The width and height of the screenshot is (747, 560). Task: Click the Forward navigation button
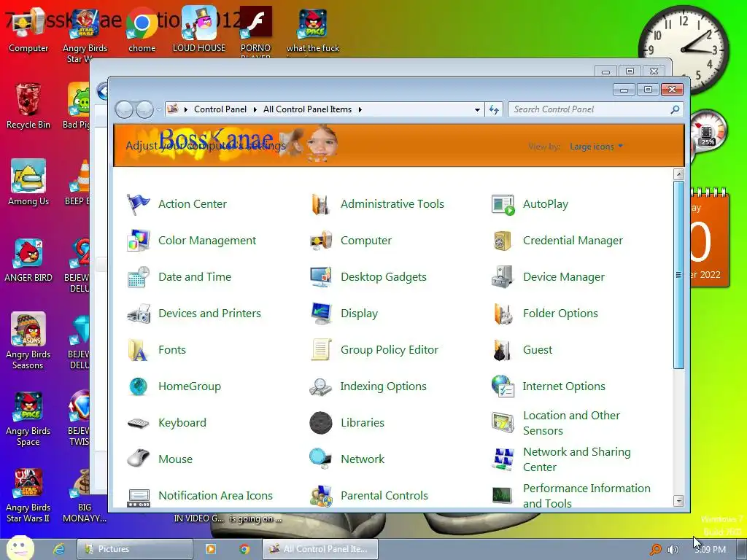click(144, 109)
